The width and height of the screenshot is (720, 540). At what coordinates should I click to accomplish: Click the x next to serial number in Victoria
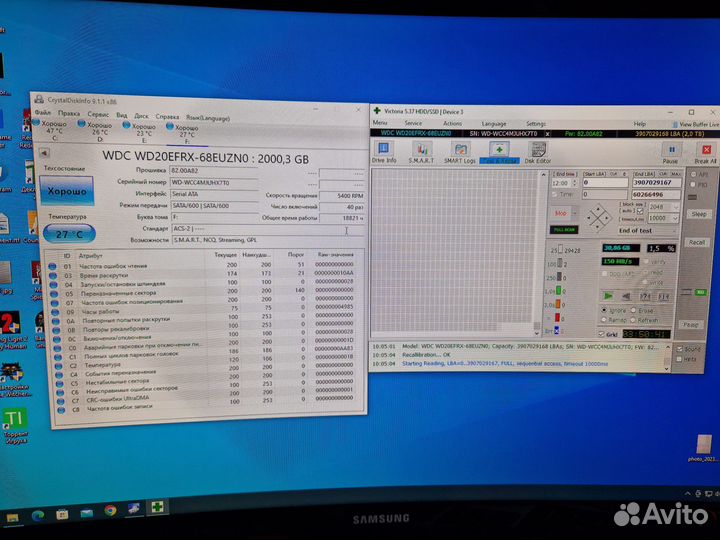(547, 134)
